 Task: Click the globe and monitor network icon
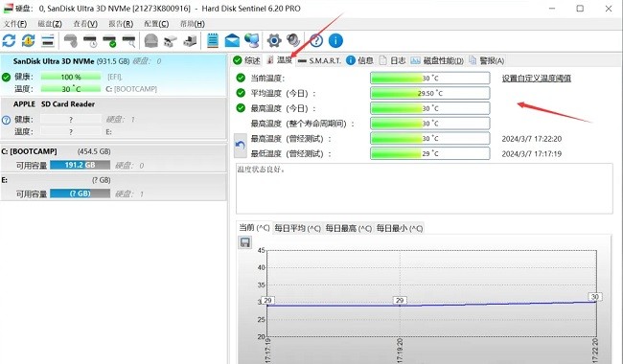pyautogui.click(x=251, y=40)
